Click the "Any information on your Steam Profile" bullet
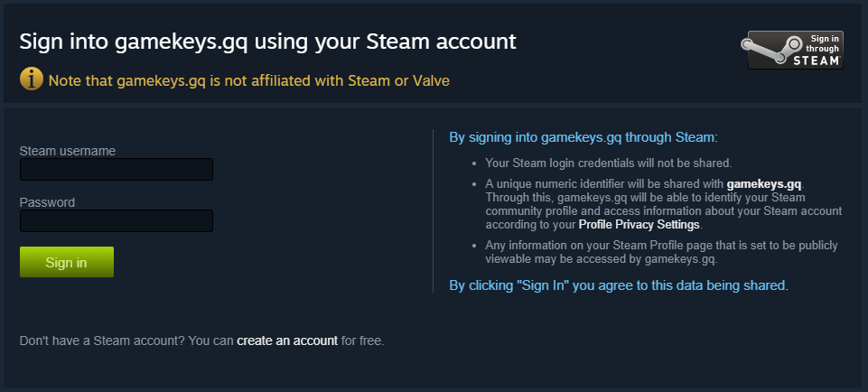This screenshot has width=868, height=392. point(661,246)
